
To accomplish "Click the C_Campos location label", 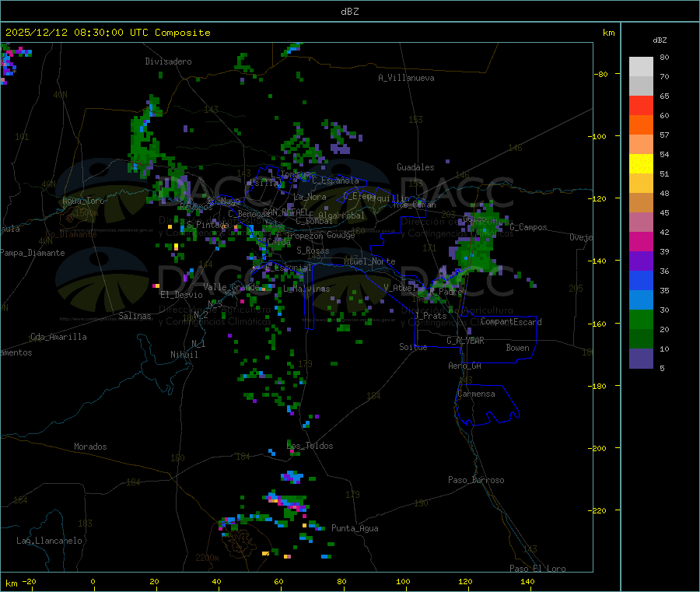I will 529,227.
